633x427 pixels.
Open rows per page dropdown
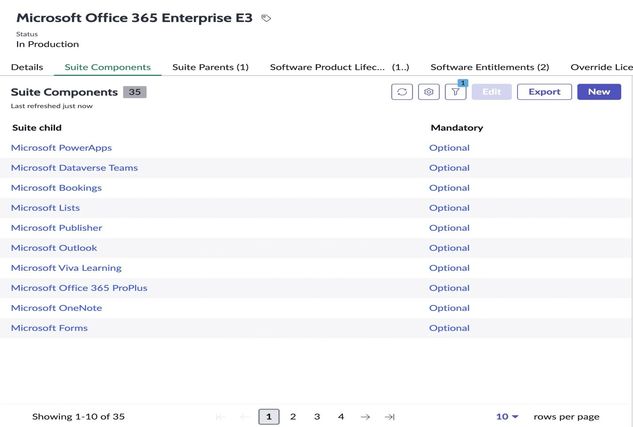pyautogui.click(x=507, y=417)
